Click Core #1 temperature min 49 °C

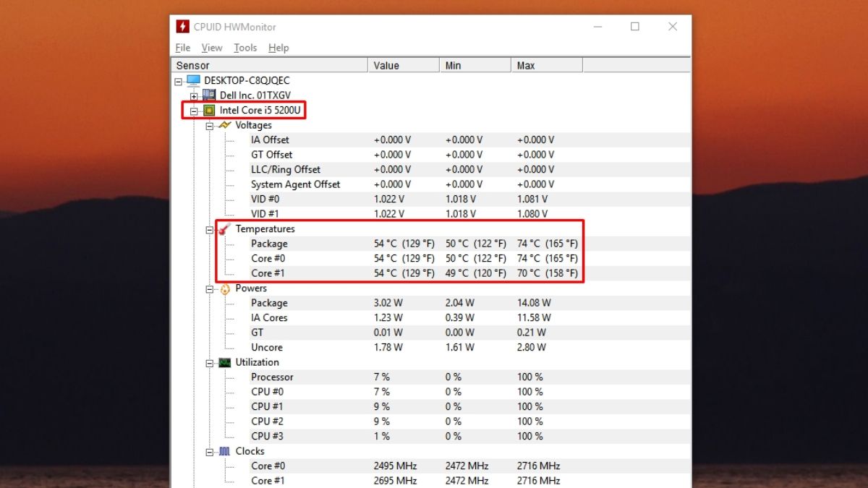477,273
